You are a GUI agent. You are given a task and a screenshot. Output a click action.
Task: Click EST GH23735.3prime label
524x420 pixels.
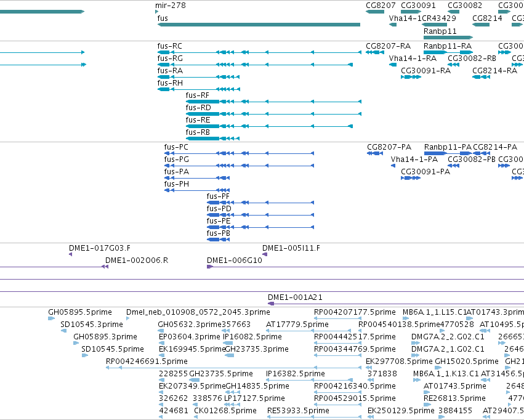click(x=257, y=349)
